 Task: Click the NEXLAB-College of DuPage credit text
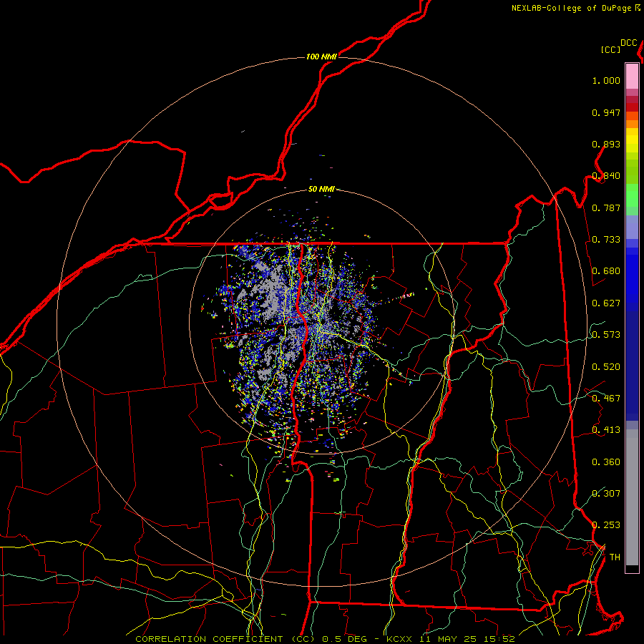pos(571,8)
